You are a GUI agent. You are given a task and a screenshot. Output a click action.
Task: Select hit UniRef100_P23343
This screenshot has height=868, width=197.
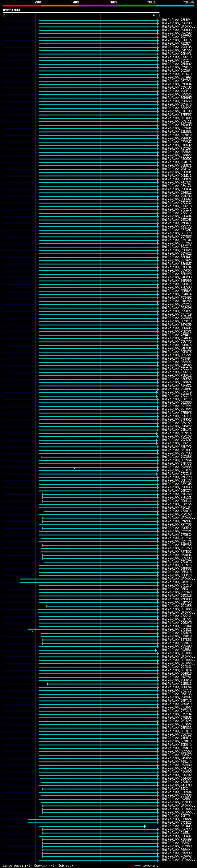click(x=177, y=592)
